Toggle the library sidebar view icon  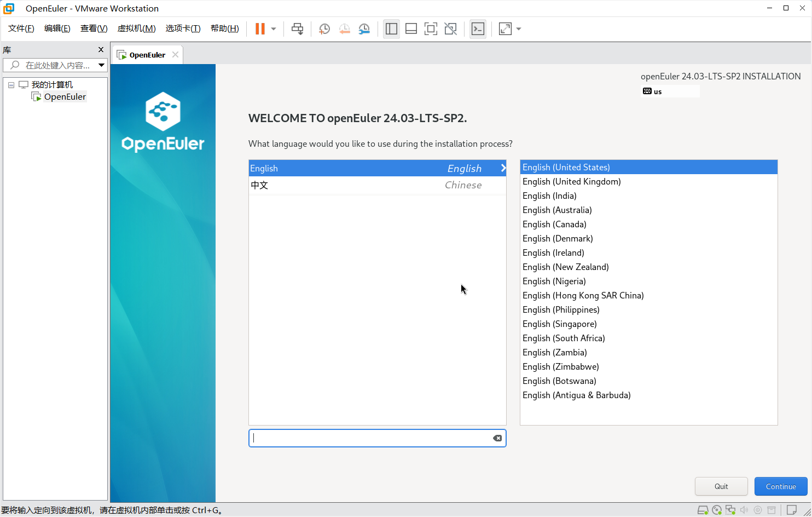tap(391, 29)
